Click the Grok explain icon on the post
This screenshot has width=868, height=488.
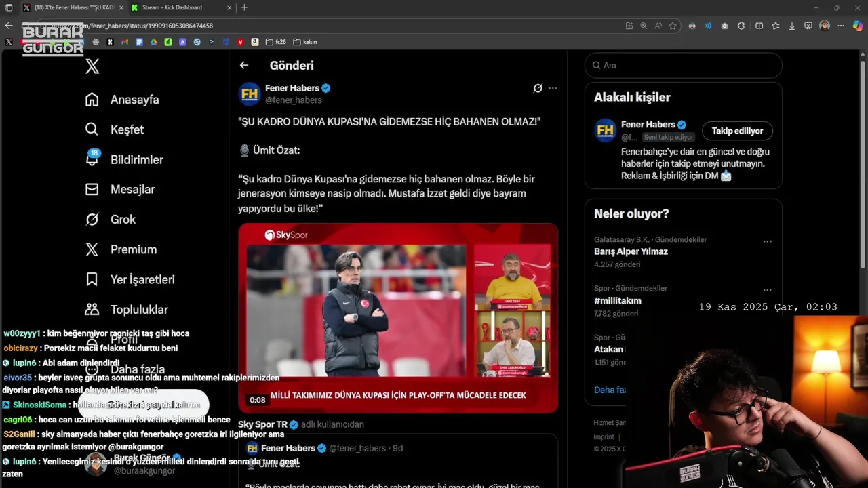click(x=538, y=88)
